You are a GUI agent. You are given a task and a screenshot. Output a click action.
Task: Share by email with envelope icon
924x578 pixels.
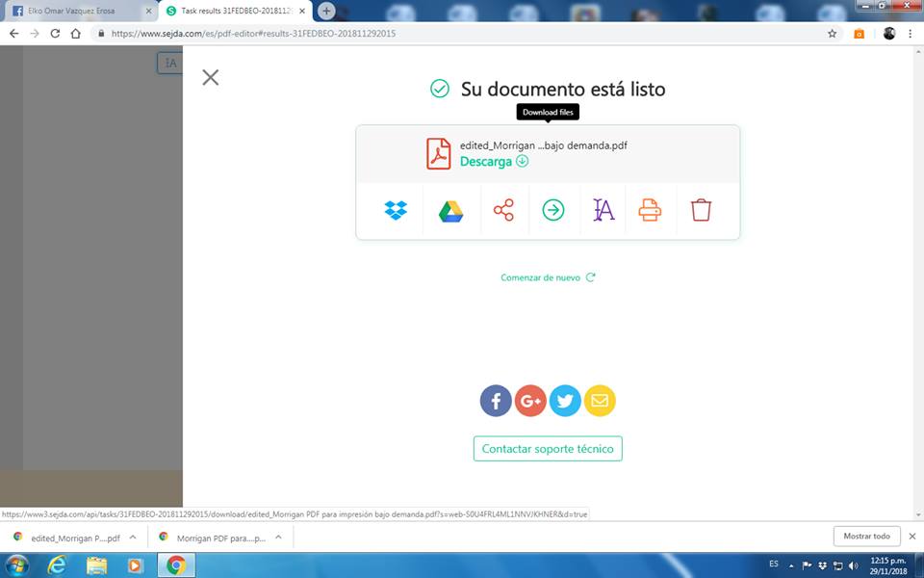[x=600, y=401]
